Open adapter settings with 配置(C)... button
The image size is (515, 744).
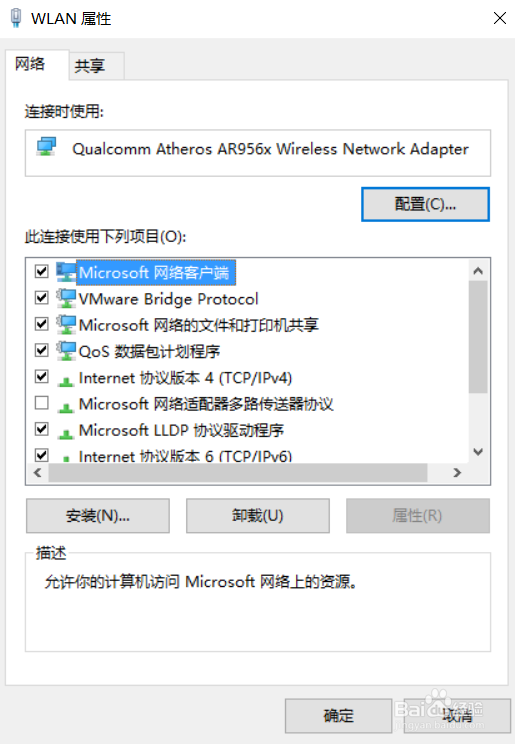[x=425, y=205]
